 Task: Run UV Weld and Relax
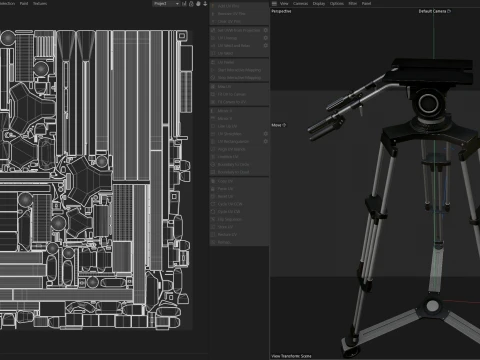pos(236,46)
